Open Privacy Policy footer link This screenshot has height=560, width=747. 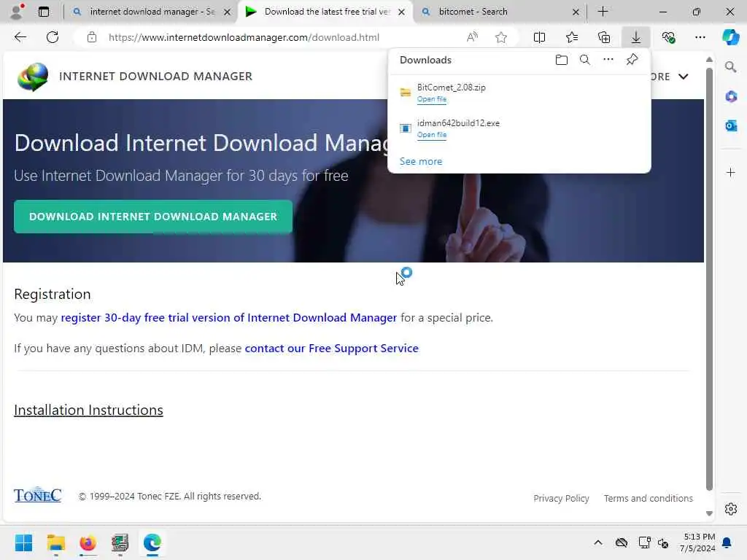click(x=561, y=498)
